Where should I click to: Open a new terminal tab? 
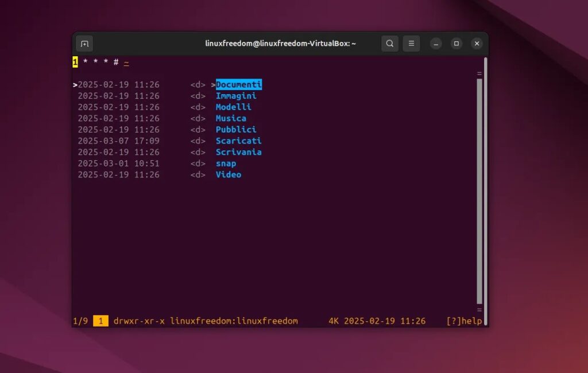84,43
